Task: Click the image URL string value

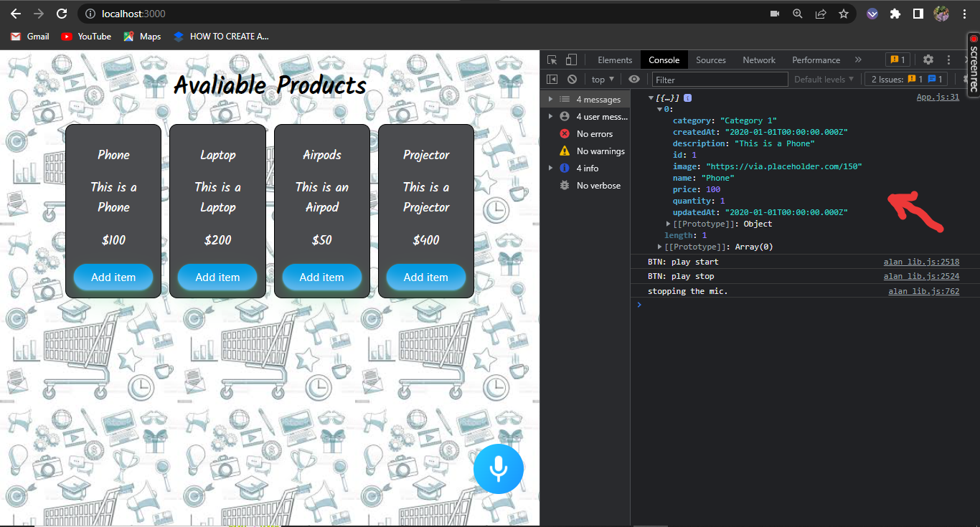Action: (785, 166)
